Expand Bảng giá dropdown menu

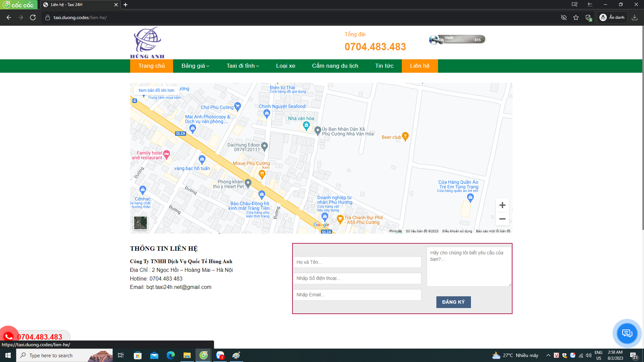pyautogui.click(x=196, y=66)
